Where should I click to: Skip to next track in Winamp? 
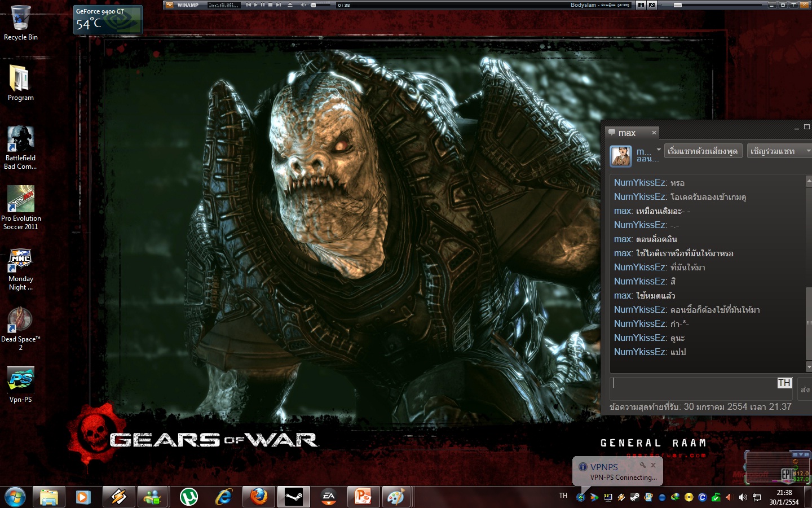tap(279, 5)
